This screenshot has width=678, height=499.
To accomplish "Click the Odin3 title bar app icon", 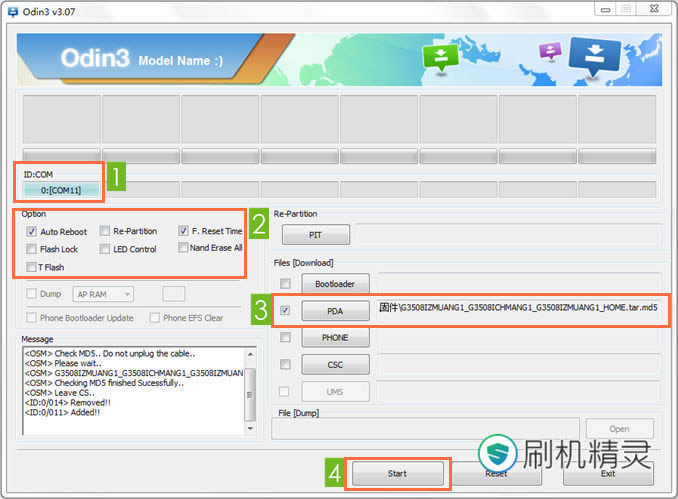I will point(11,9).
